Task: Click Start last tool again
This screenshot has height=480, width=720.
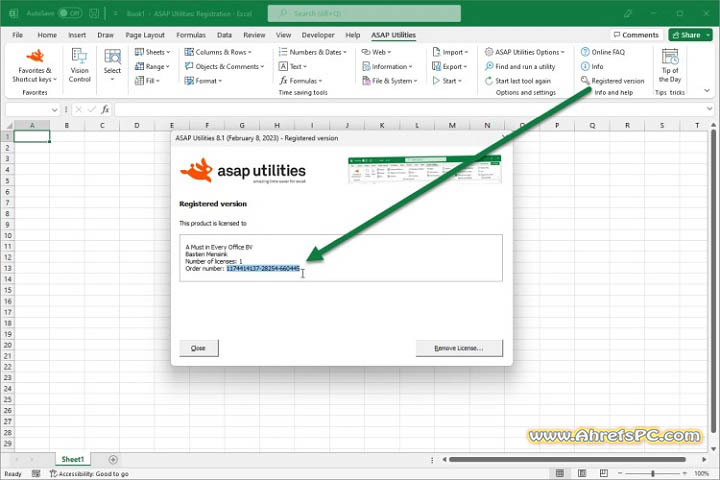Action: click(x=518, y=81)
